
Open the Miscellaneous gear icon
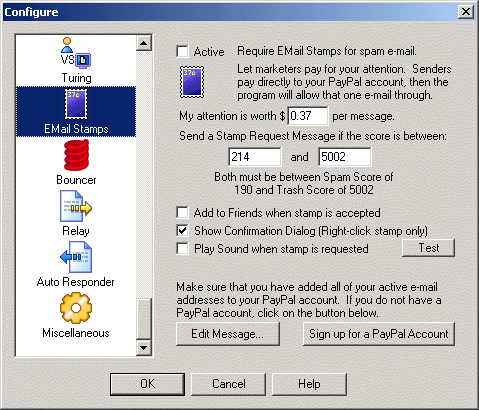pyautogui.click(x=76, y=308)
